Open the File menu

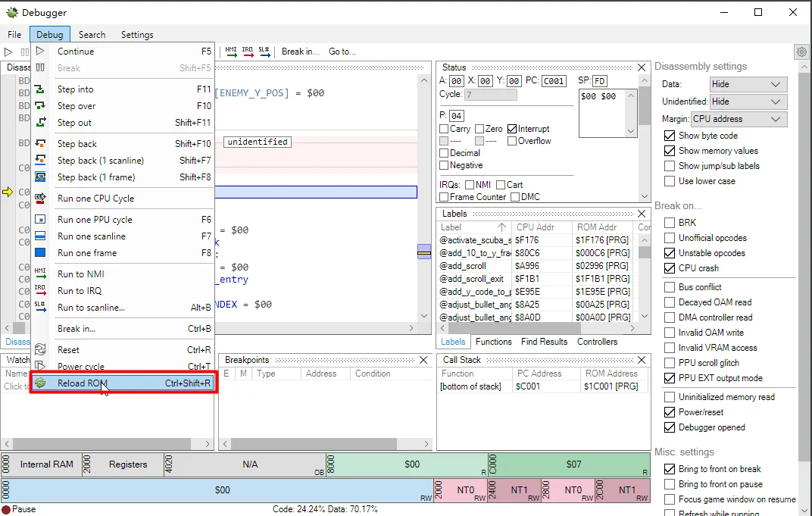14,34
